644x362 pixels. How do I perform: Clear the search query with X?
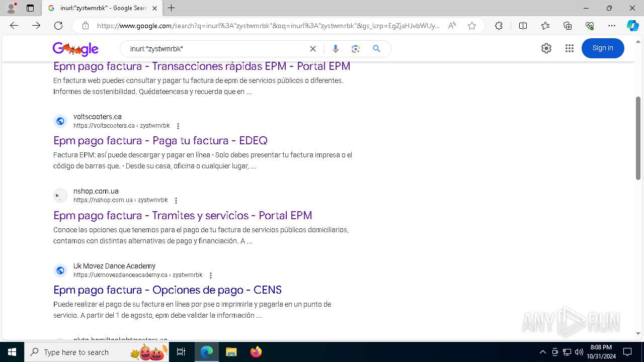(x=313, y=49)
